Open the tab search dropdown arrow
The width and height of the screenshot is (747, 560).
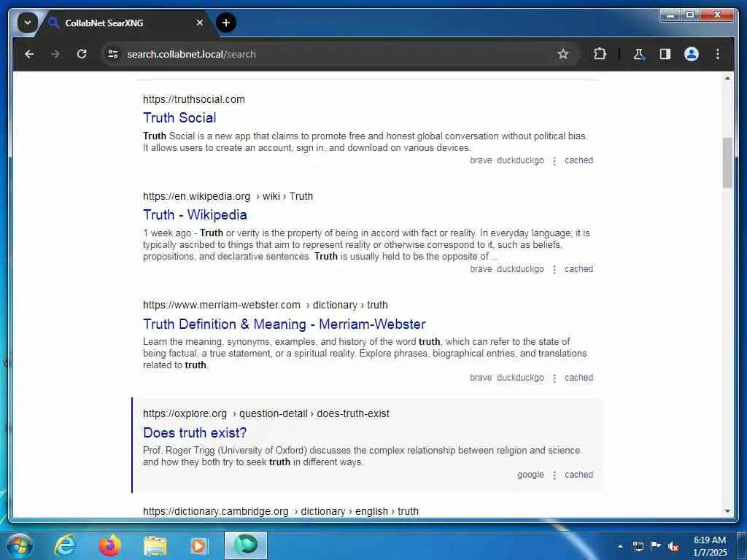click(x=28, y=23)
